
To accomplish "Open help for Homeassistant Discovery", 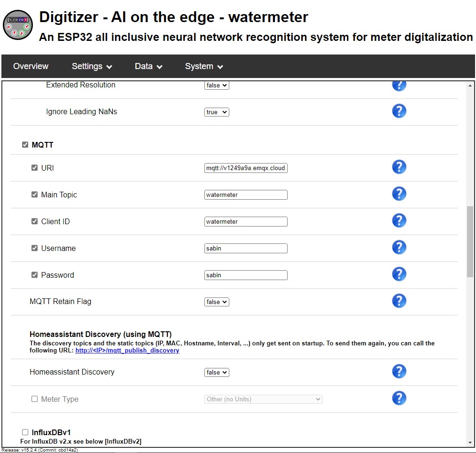I will [x=399, y=371].
